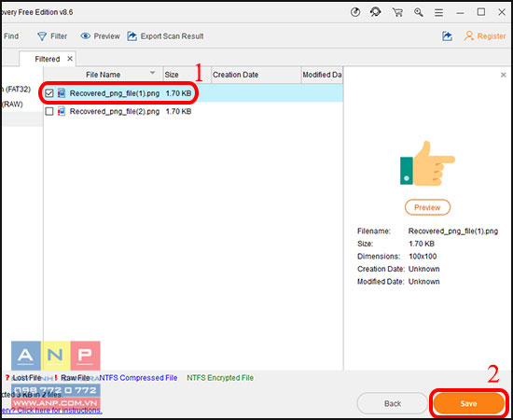Click the orange Save button

coord(468,403)
